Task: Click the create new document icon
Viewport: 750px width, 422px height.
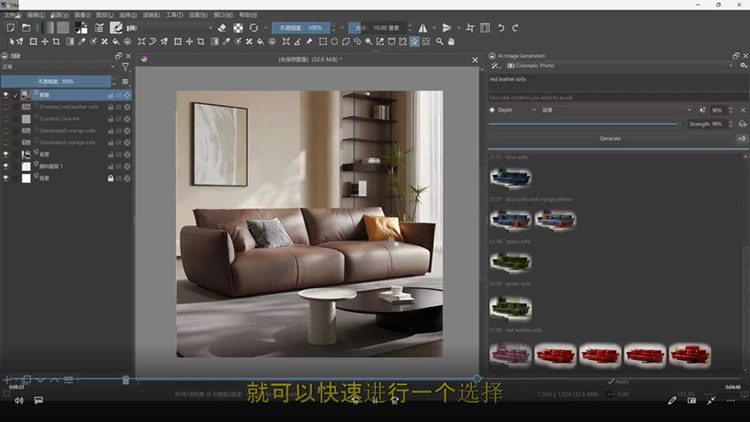Action: [10, 28]
